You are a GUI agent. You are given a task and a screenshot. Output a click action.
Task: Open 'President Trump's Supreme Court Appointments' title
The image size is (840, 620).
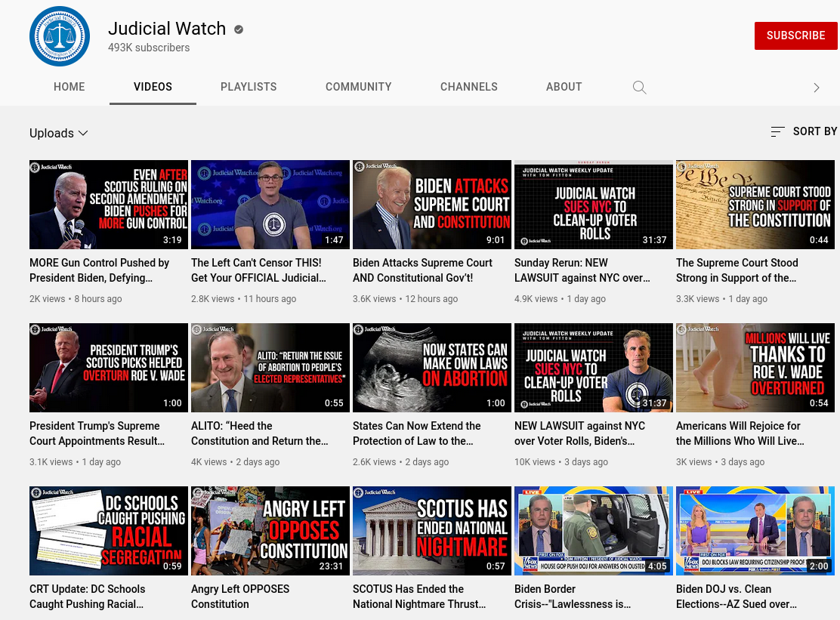tap(97, 433)
